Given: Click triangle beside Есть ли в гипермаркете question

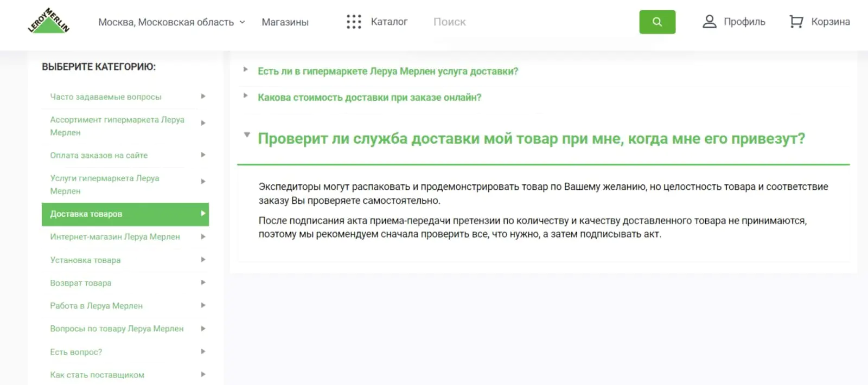Looking at the screenshot, I should tap(246, 69).
